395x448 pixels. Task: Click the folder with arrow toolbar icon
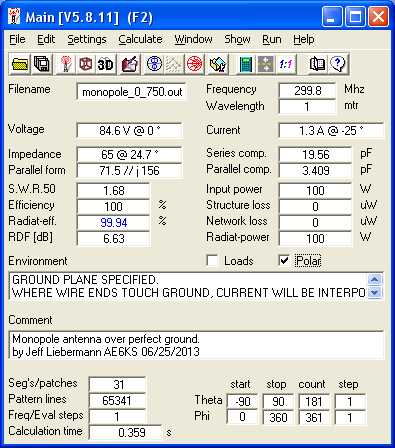click(217, 63)
